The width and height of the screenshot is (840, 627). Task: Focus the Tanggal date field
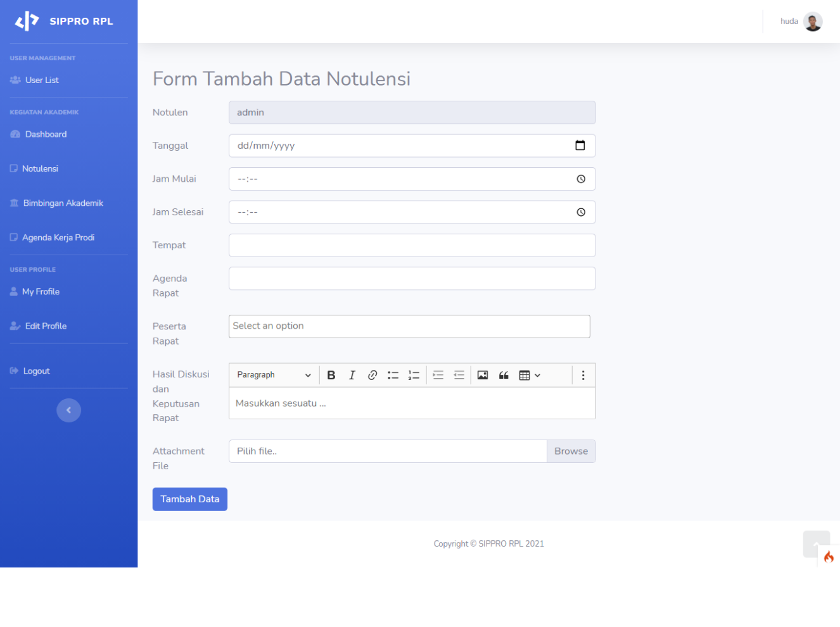pos(412,146)
